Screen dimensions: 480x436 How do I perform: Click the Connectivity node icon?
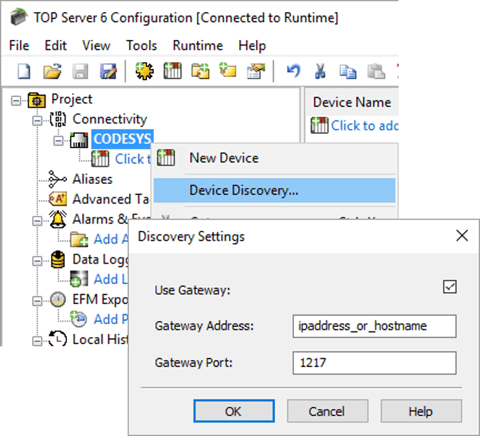tap(58, 119)
